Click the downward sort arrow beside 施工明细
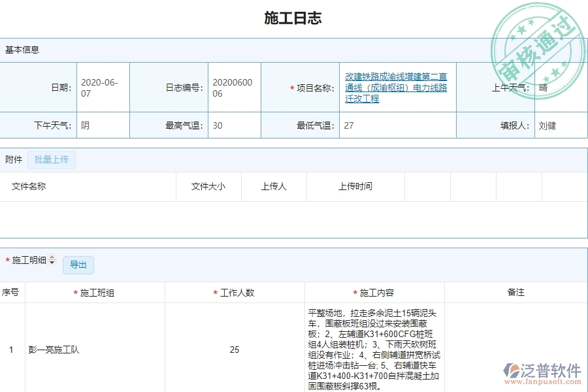The image size is (588, 392). tap(52, 262)
